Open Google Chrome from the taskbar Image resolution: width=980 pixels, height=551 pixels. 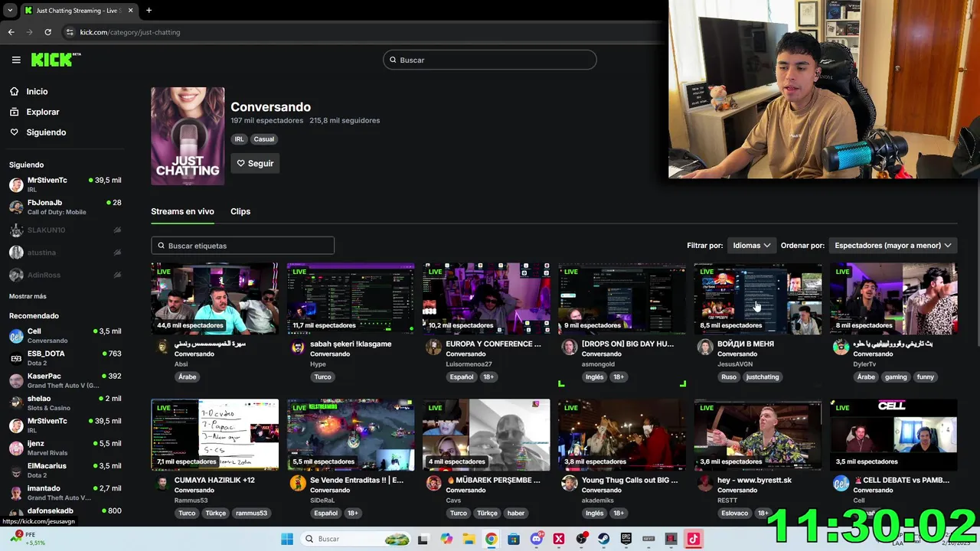coord(491,539)
